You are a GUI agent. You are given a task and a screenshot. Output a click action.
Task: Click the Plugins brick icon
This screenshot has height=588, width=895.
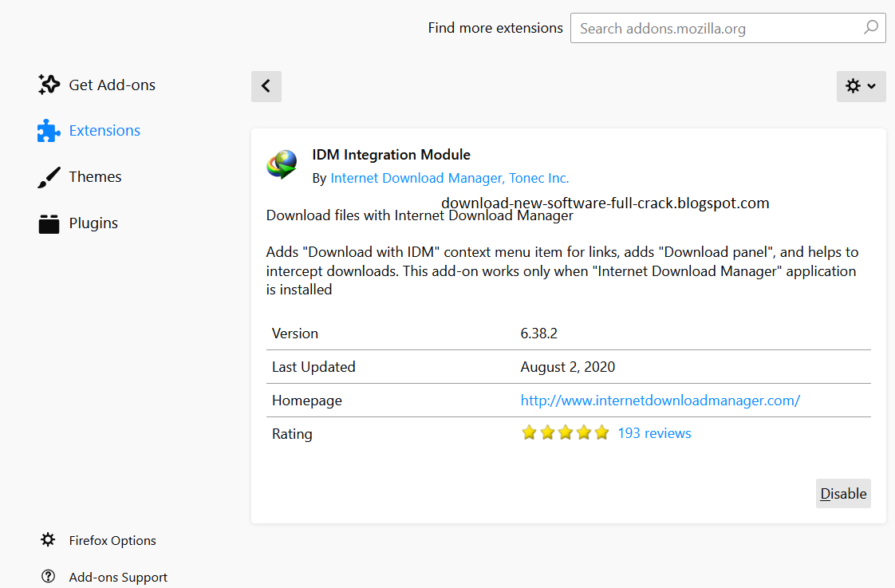pos(49,223)
